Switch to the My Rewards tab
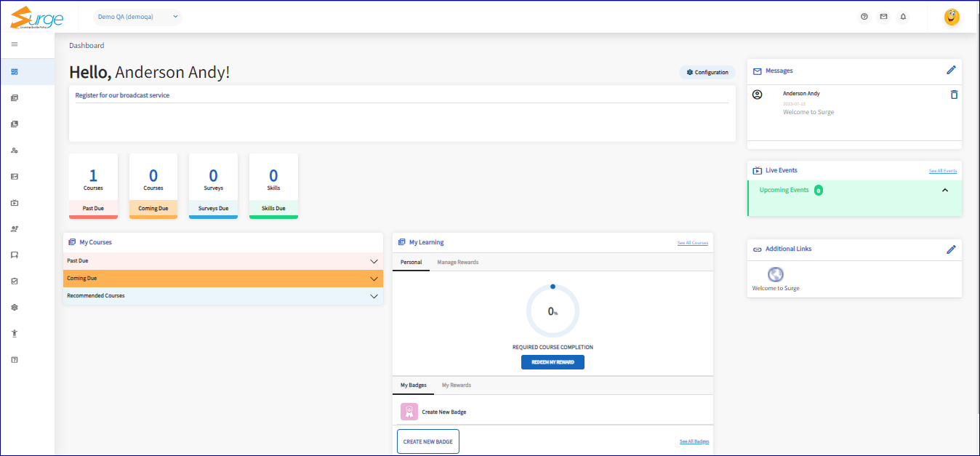 point(458,385)
